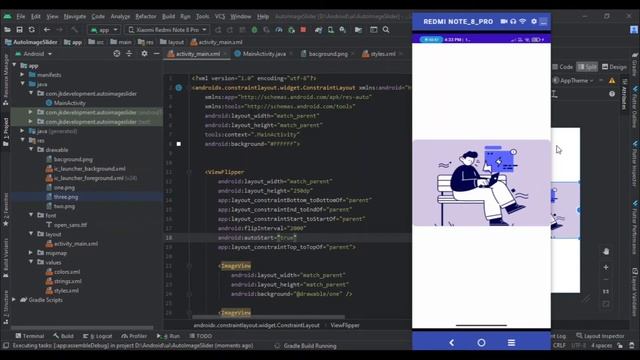
Task: Click the Search Everywhere magnifier icon
Action: [x=386, y=30]
